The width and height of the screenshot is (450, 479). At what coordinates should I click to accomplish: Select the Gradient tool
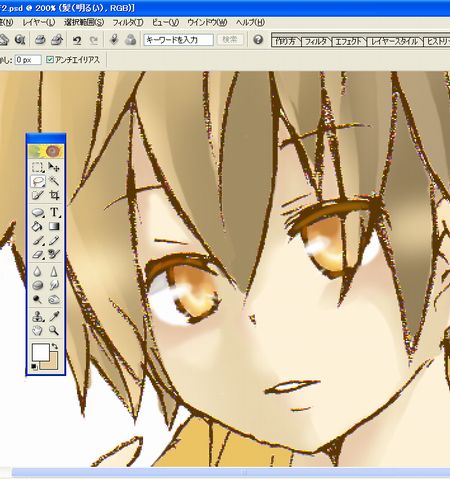(x=54, y=226)
